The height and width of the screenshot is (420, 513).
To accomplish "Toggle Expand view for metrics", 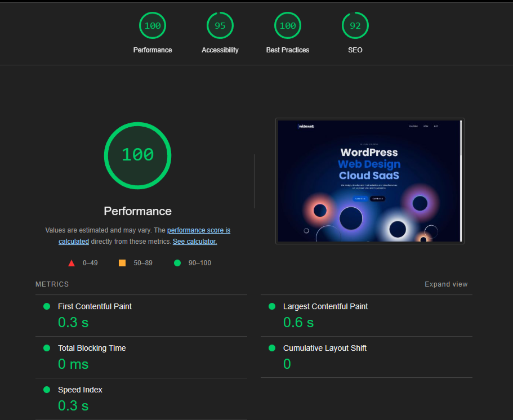I will [446, 284].
